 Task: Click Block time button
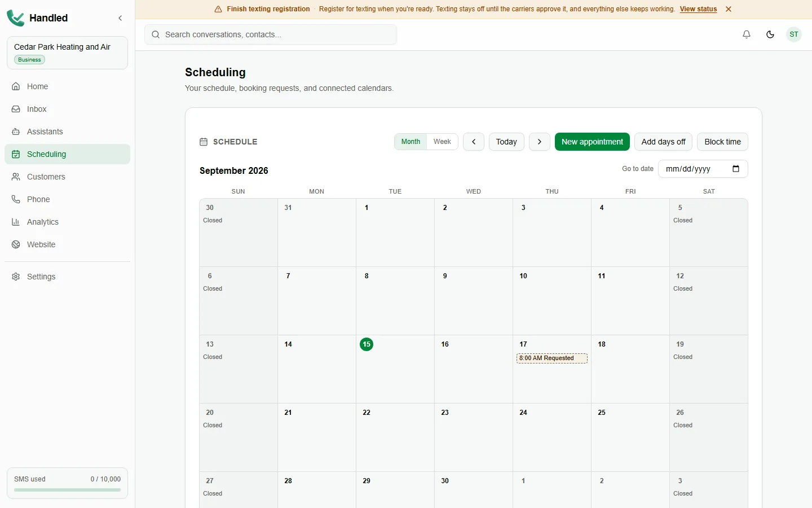[723, 142]
